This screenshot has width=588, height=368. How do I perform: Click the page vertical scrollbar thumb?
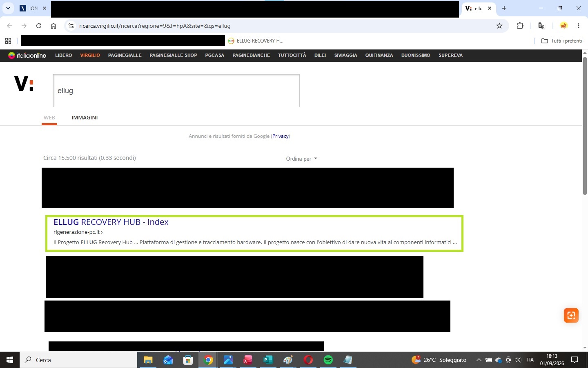click(x=585, y=126)
